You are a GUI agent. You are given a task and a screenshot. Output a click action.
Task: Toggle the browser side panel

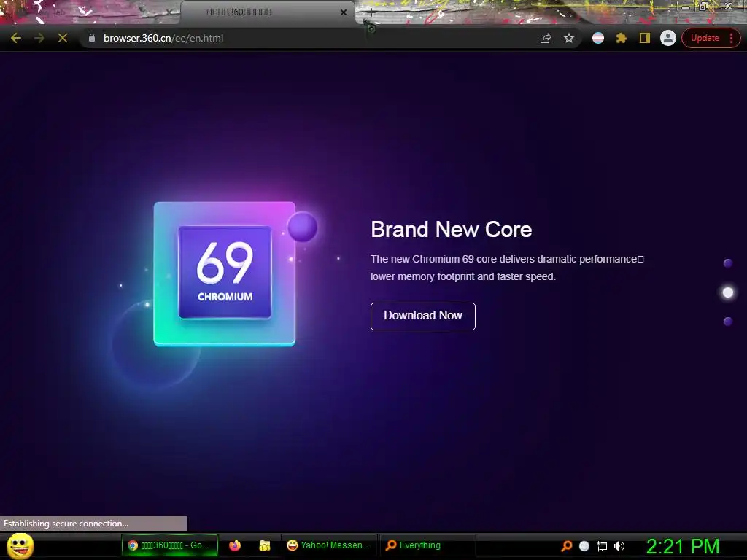coord(645,38)
